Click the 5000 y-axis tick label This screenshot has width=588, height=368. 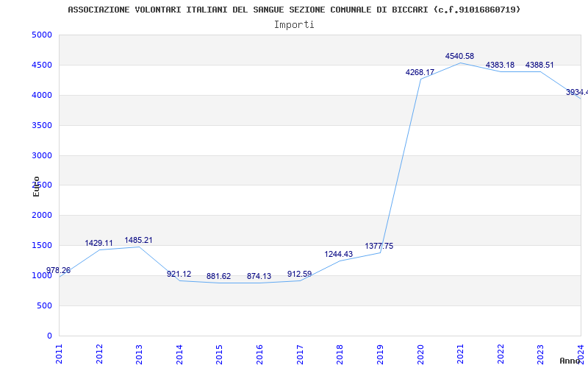[42, 35]
